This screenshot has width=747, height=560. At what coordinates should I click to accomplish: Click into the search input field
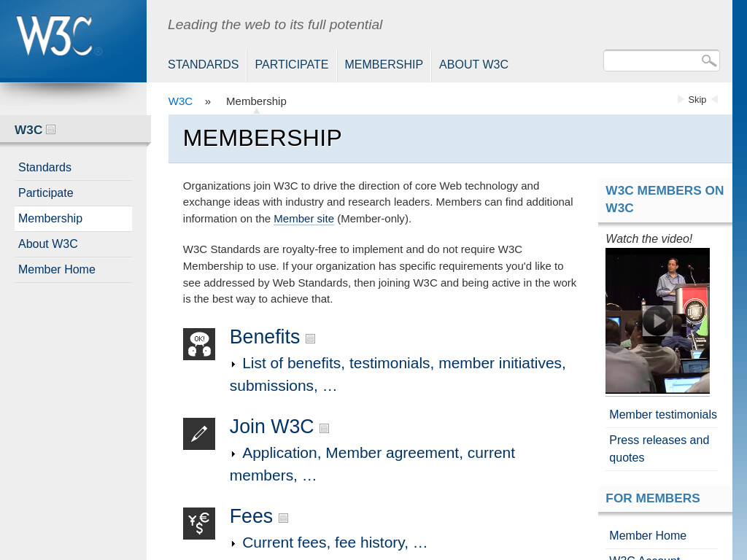651,61
